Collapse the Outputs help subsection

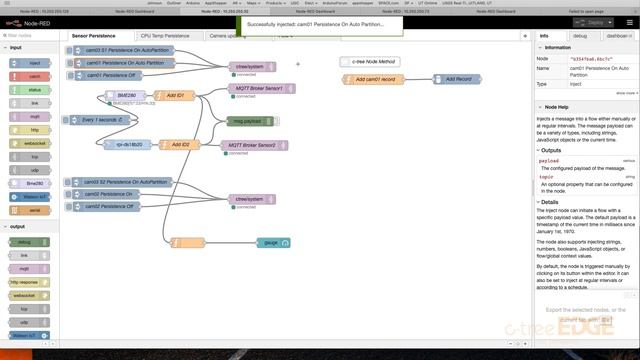pos(538,150)
